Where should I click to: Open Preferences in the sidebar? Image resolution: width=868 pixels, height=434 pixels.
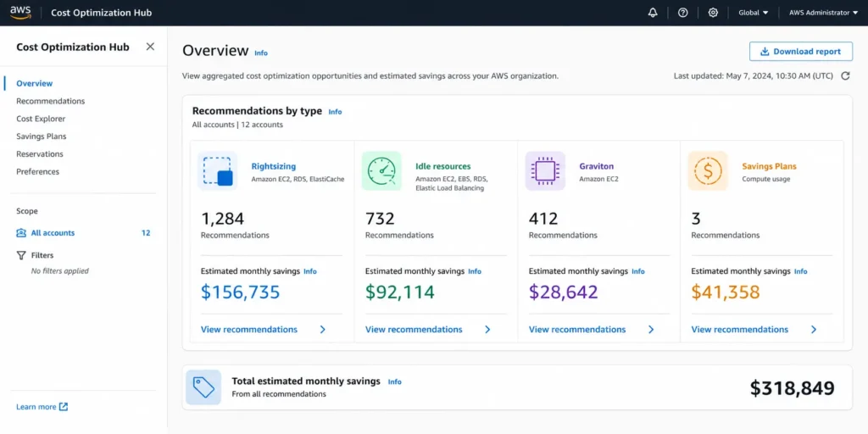click(37, 171)
